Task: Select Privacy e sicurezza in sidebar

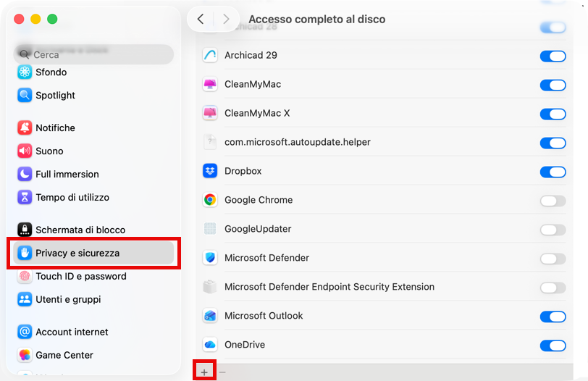Action: 77,253
